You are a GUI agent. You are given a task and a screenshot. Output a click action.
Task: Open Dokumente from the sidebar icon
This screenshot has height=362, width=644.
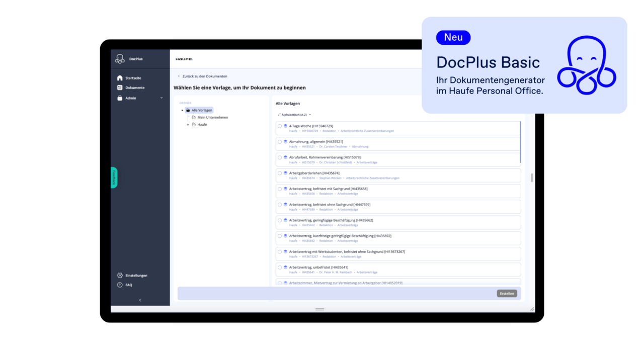click(119, 87)
